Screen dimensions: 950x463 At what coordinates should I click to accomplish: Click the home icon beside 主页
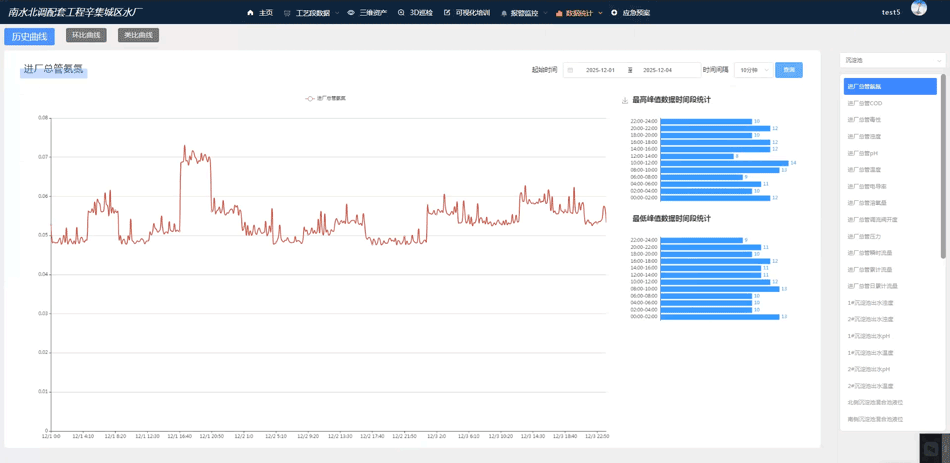(250, 13)
